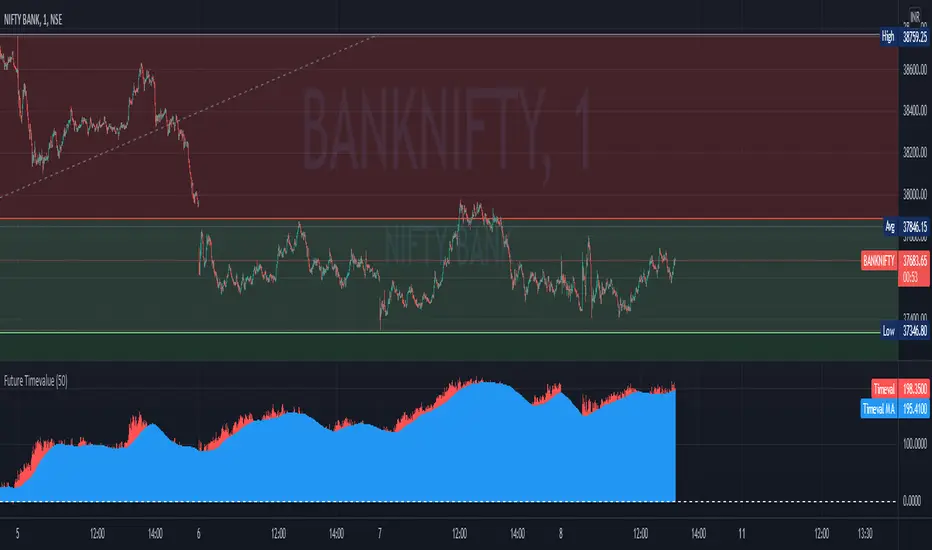Click date 5 on the time axis

[x=17, y=533]
